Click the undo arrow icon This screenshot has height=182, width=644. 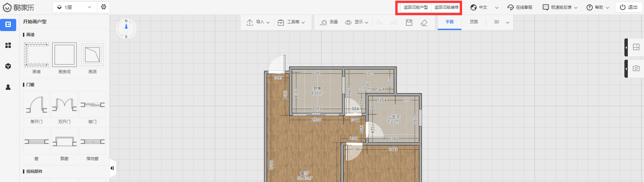[x=379, y=23]
